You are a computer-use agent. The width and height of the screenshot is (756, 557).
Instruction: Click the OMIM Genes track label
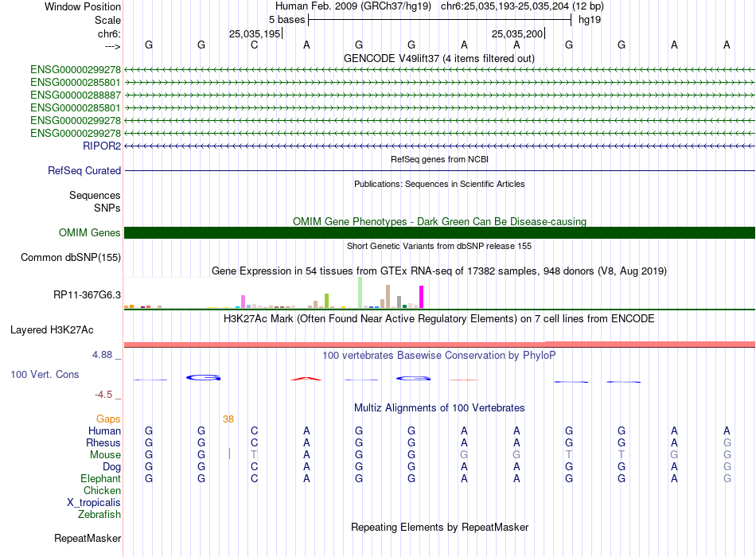[x=89, y=232]
